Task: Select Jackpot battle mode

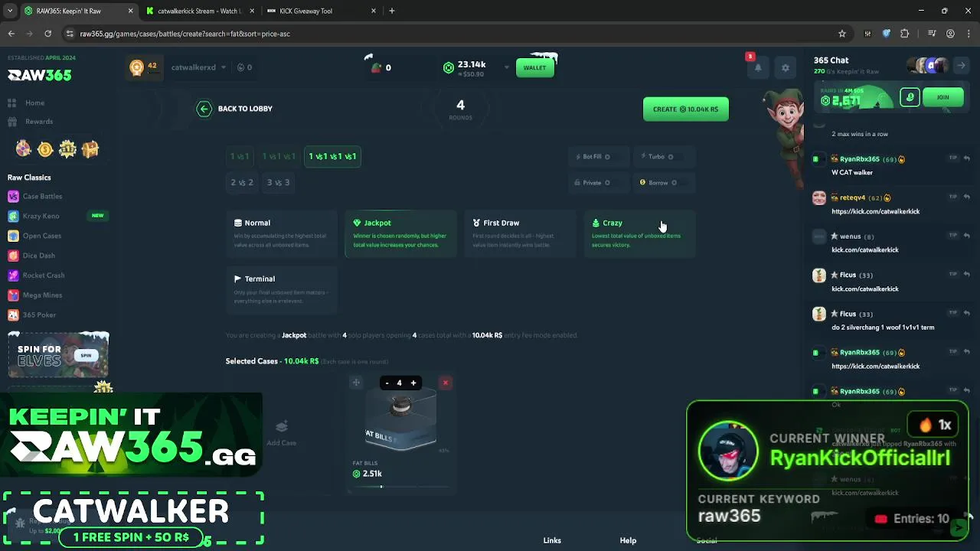Action: tap(400, 233)
